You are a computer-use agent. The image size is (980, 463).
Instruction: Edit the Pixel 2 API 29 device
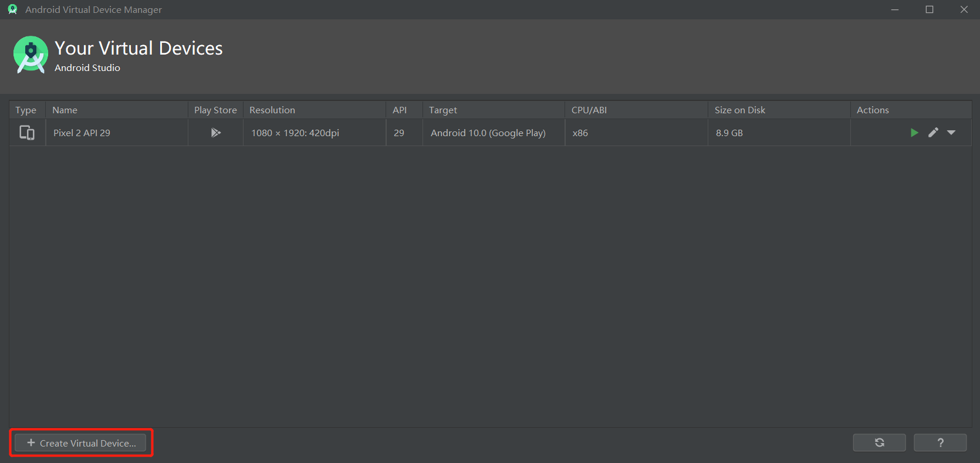[933, 133]
